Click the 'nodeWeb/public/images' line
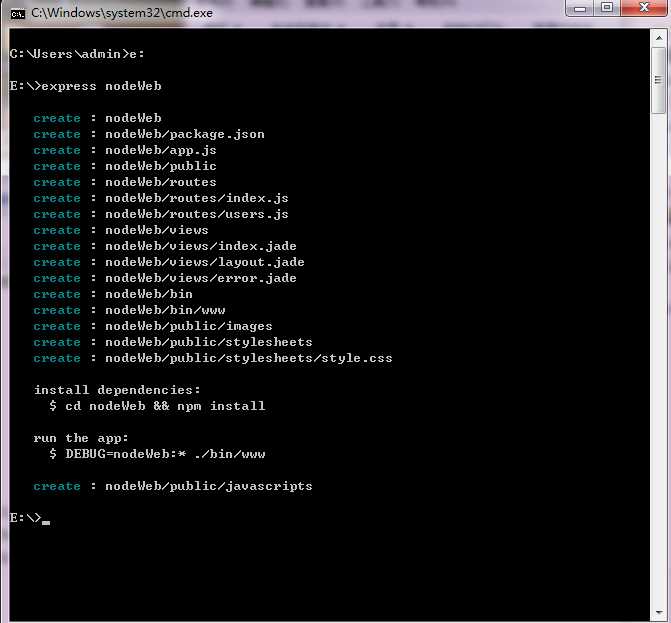The image size is (671, 623). [x=153, y=326]
